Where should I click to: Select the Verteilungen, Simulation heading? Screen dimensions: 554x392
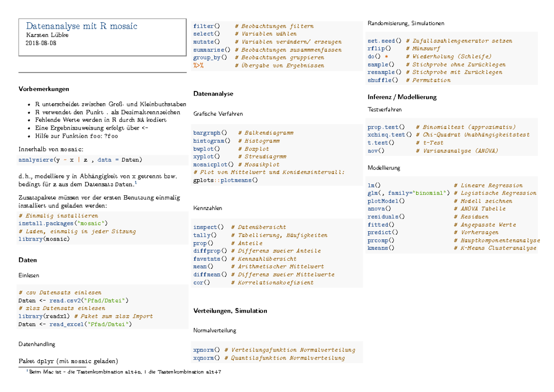pos(229,311)
